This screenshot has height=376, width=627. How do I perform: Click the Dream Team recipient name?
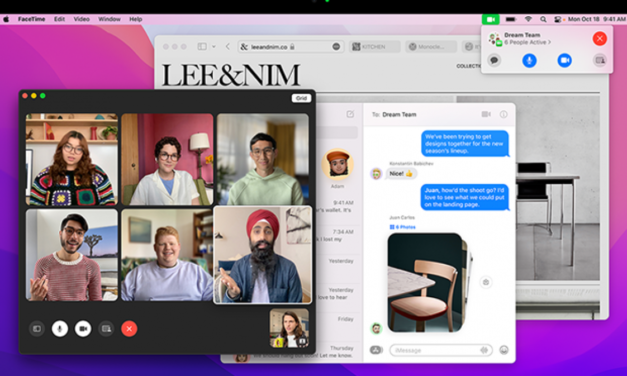pos(399,114)
